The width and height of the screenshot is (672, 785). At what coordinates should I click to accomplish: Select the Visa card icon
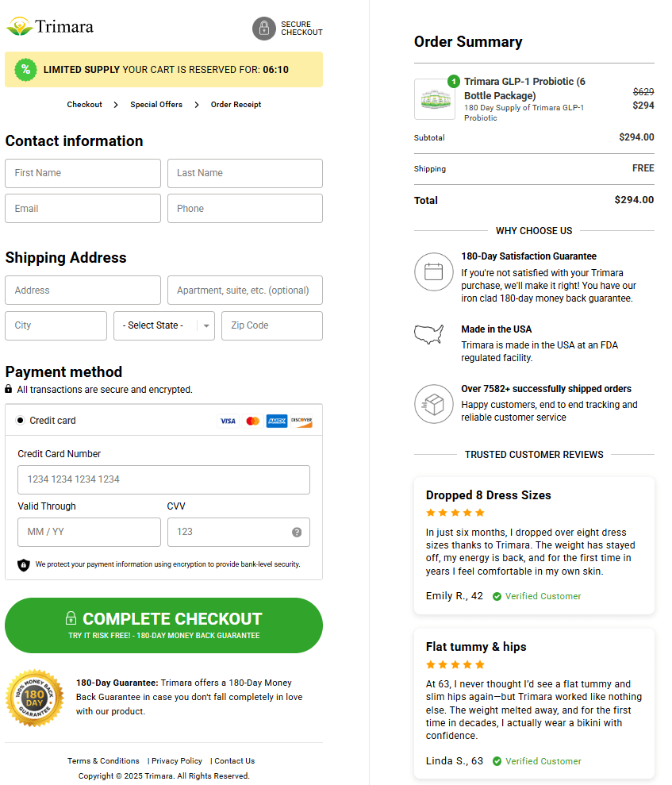click(228, 421)
